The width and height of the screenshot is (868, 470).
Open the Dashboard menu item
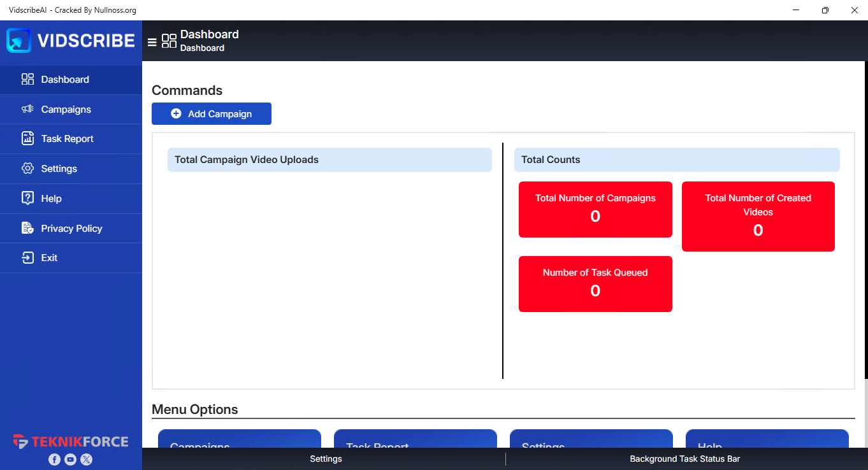pos(71,80)
